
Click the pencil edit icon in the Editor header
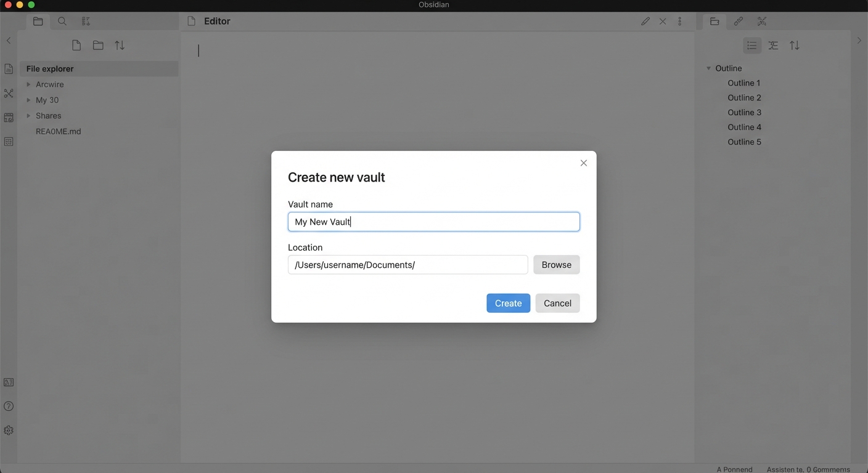(x=645, y=21)
